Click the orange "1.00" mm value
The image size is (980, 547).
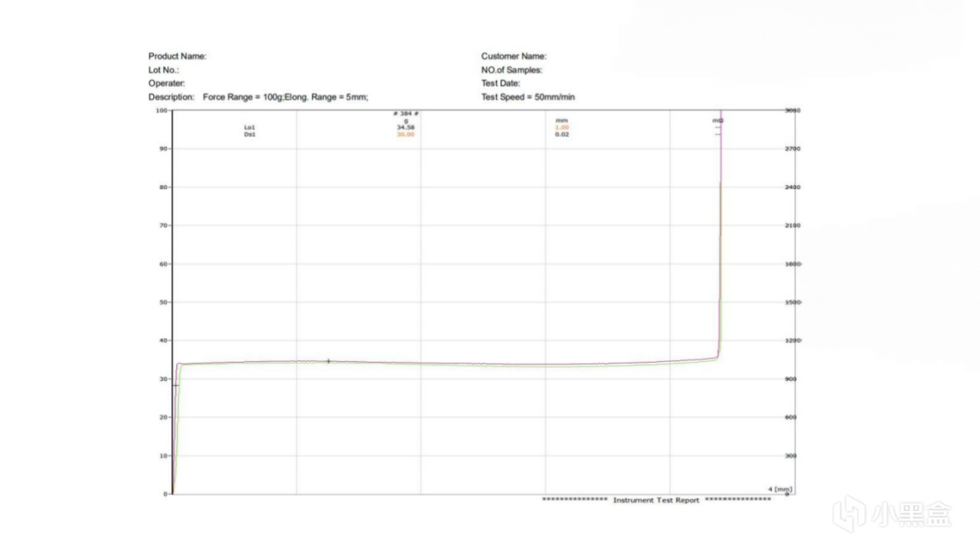(x=562, y=128)
